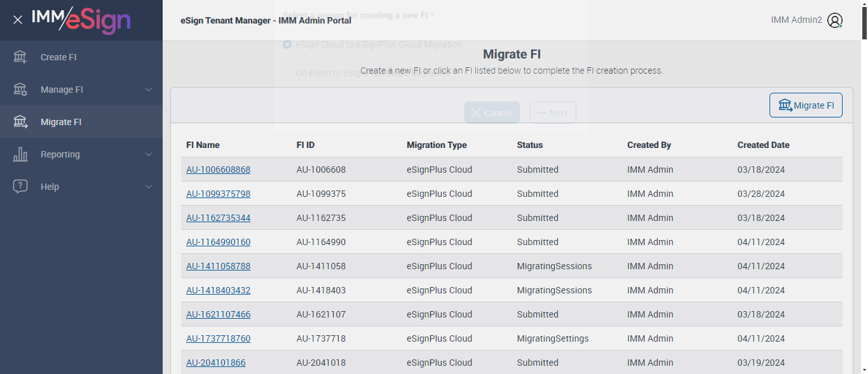Click FI ID cell AU-1006608
The height and width of the screenshot is (374, 868).
pyautogui.click(x=321, y=170)
